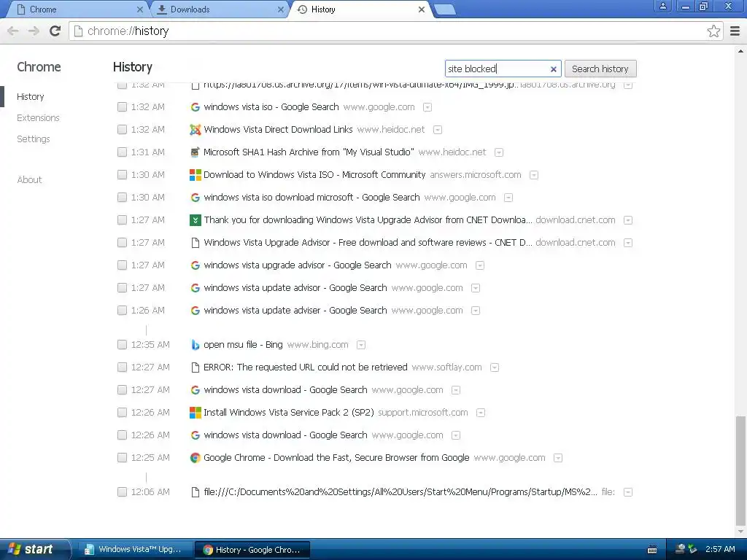Tick checkbox for Thank you for downloading entry

pyautogui.click(x=122, y=220)
